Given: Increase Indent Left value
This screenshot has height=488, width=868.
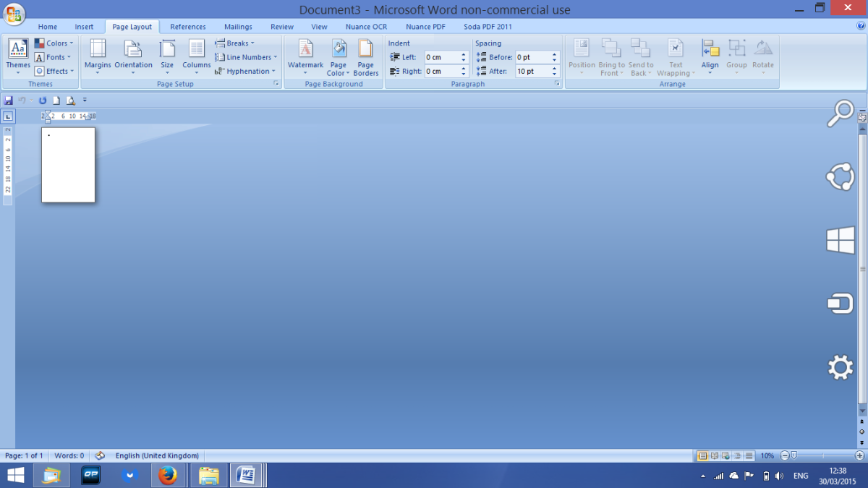Looking at the screenshot, I should click(x=464, y=55).
